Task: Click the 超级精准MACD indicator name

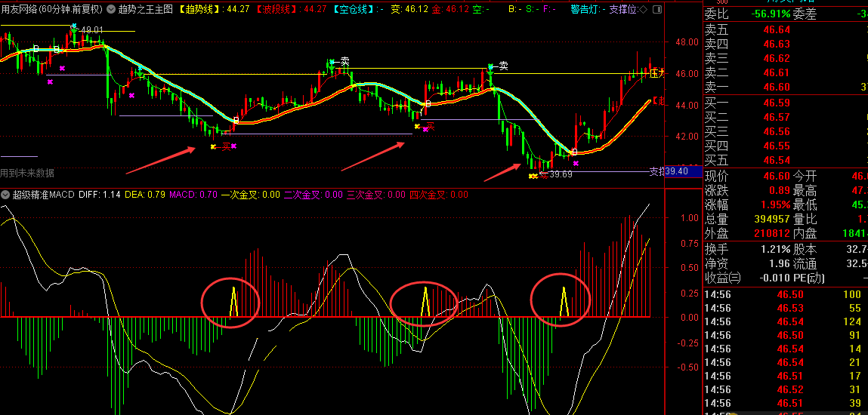Action: pyautogui.click(x=45, y=195)
